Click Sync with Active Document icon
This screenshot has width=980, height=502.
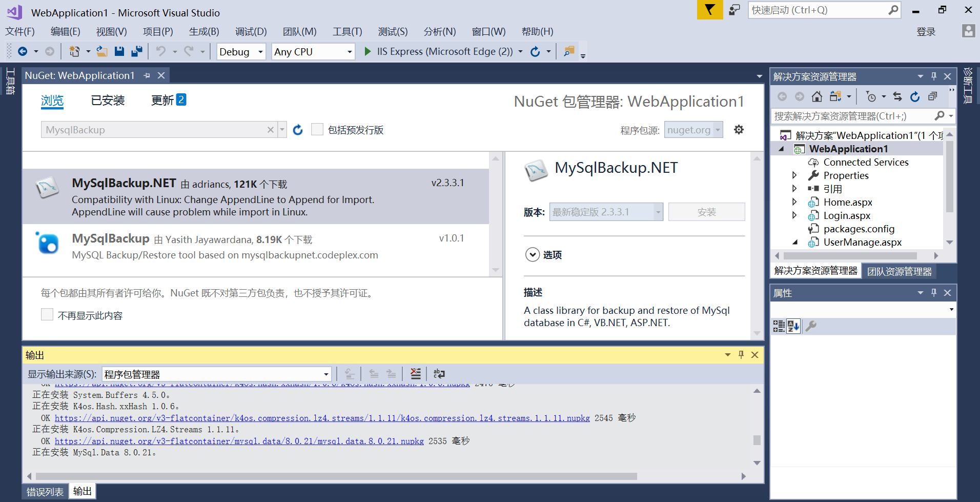tap(897, 96)
